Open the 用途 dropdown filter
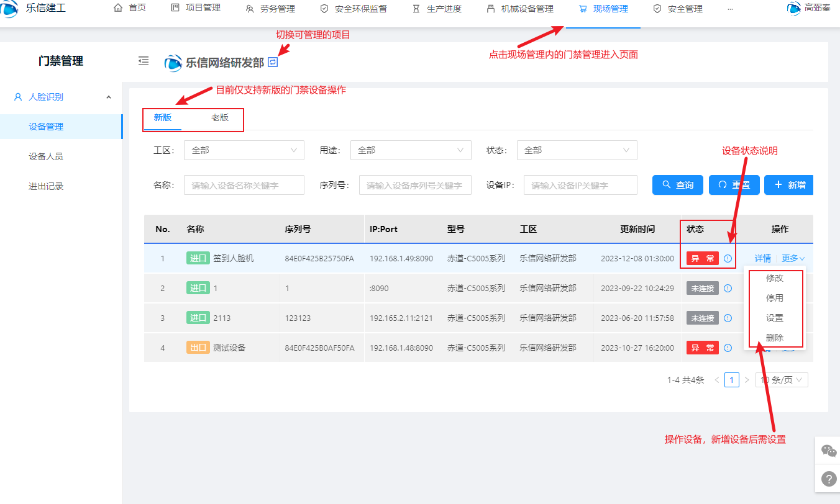This screenshot has height=504, width=840. pos(410,150)
